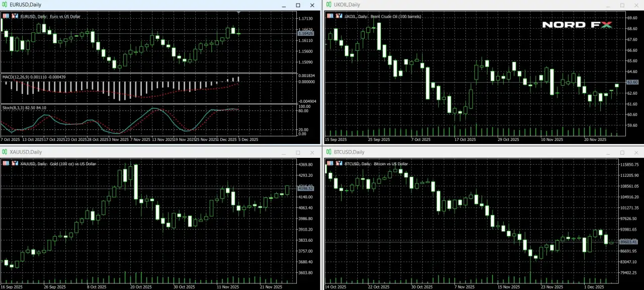Image resolution: width=644 pixels, height=290 pixels.
Task: Click the 4369.80 price level on XAUUSD scale
Action: 306,165
